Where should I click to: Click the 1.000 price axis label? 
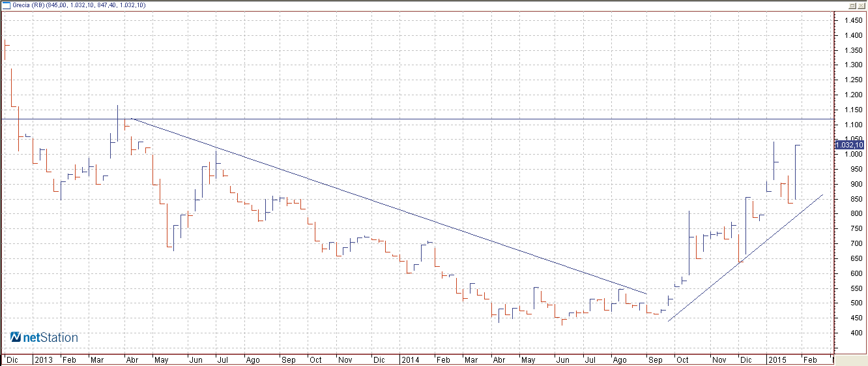tap(854, 155)
